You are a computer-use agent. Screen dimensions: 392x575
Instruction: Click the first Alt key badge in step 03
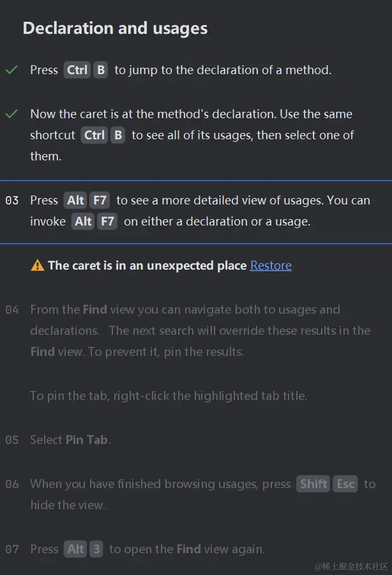(x=75, y=200)
